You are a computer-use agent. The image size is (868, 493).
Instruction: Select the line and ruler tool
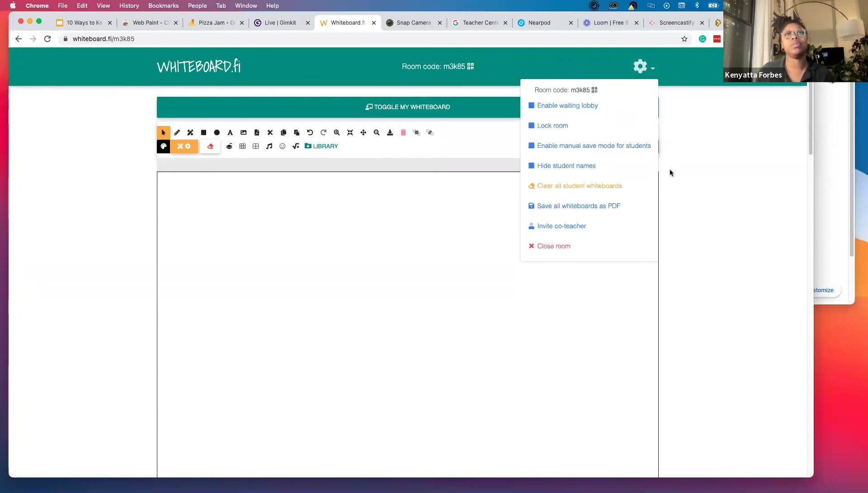click(x=190, y=133)
